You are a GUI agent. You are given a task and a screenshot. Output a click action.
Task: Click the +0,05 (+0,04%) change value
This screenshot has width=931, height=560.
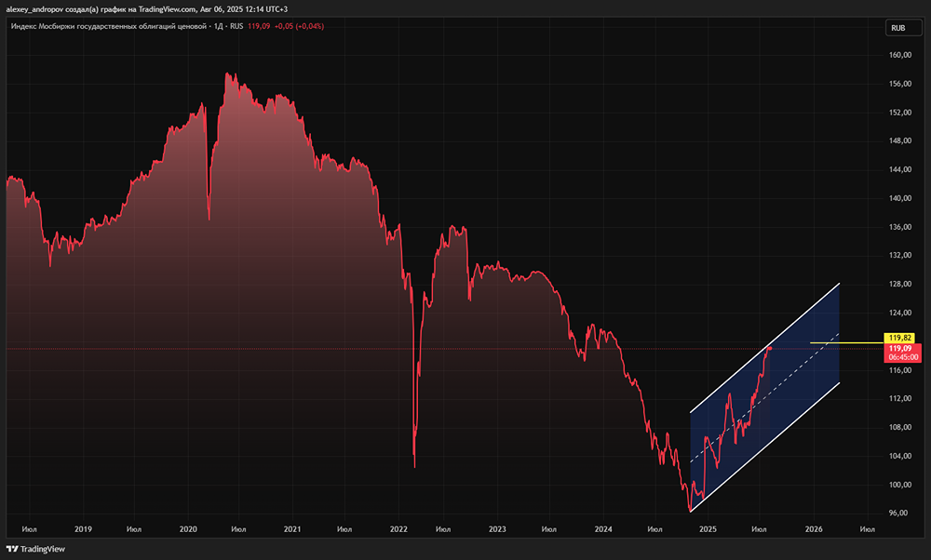coord(299,26)
